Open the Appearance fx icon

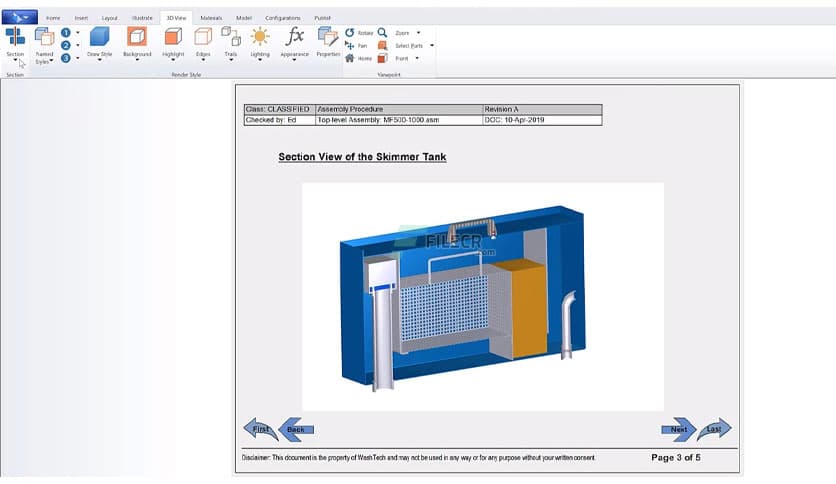(x=294, y=37)
